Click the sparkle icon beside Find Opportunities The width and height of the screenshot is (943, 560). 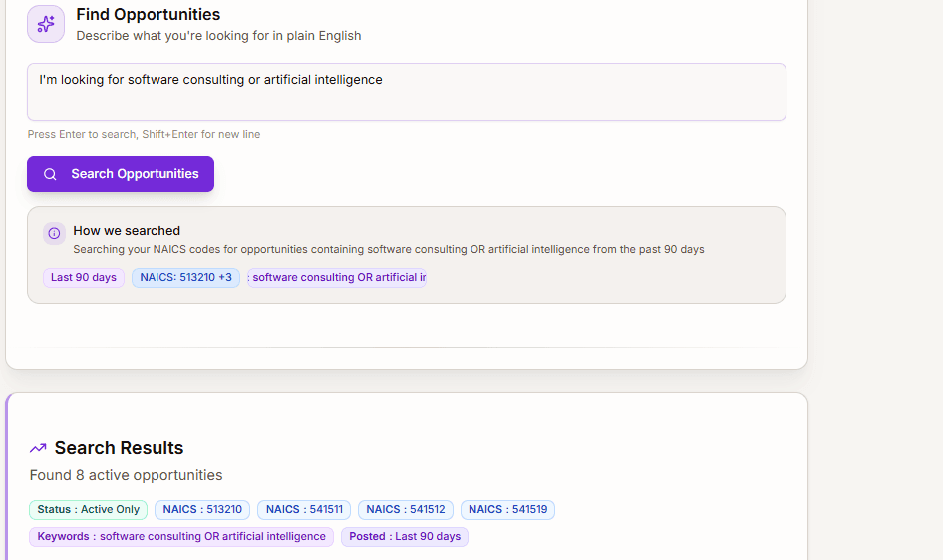click(46, 24)
